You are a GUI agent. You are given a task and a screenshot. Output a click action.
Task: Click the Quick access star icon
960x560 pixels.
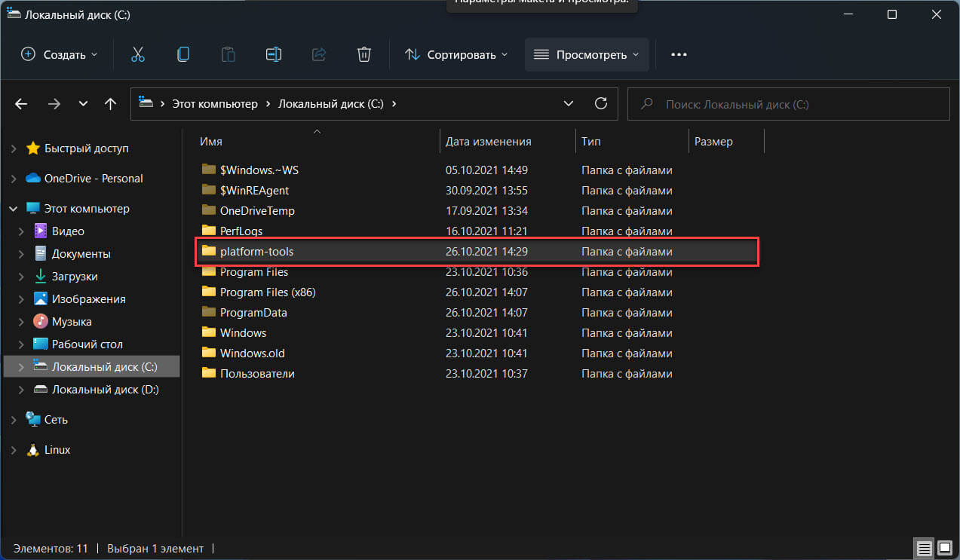click(32, 148)
